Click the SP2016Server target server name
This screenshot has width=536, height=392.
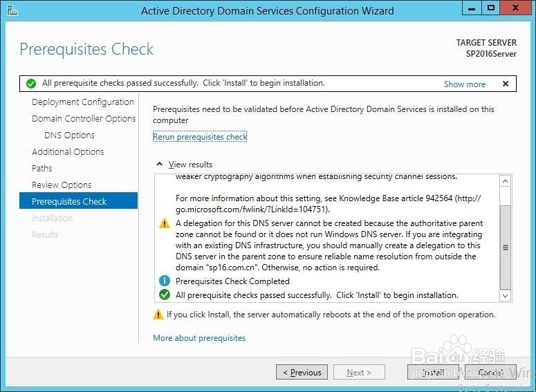(491, 54)
